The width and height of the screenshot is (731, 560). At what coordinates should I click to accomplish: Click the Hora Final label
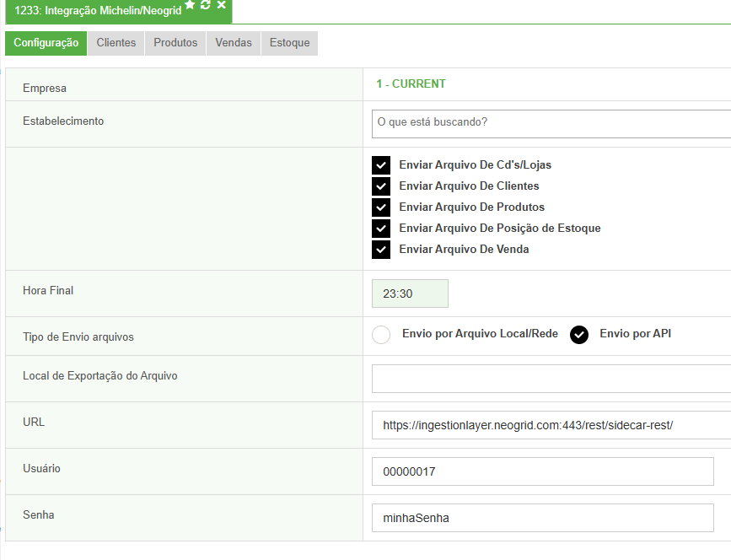(48, 290)
